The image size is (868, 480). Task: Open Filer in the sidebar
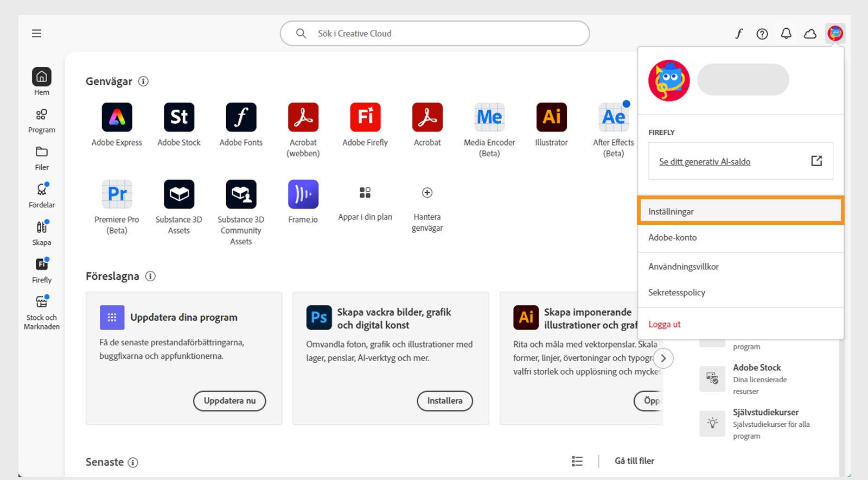[42, 159]
